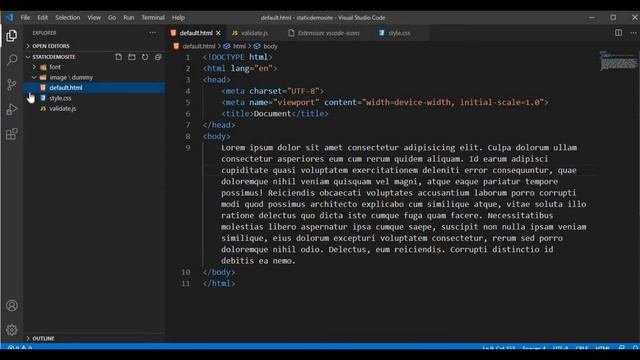Open the Explorer view in activity bar
The image size is (640, 360).
11,36
